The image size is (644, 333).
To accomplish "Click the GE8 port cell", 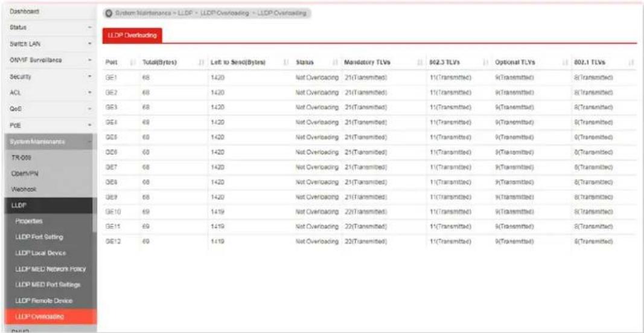I will tap(110, 182).
